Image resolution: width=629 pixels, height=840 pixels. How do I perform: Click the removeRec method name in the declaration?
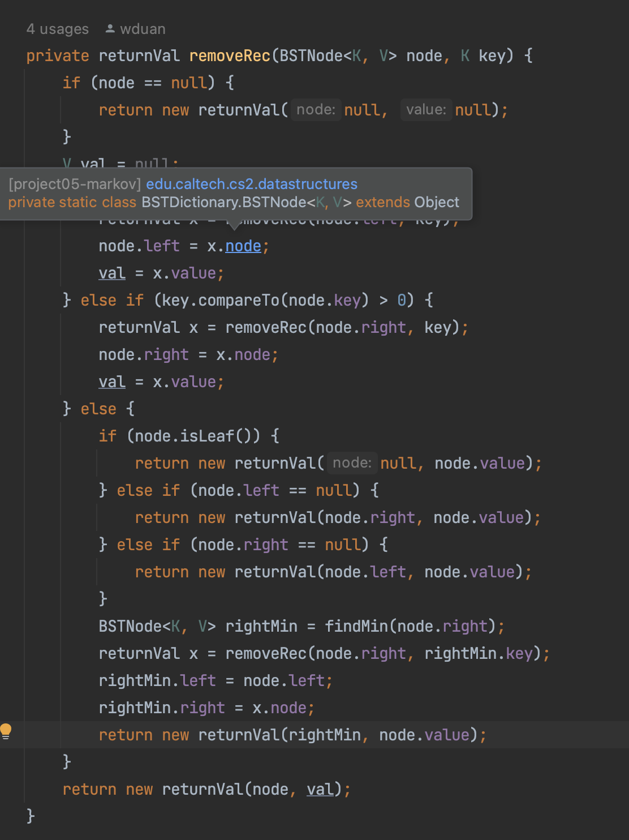tap(230, 56)
